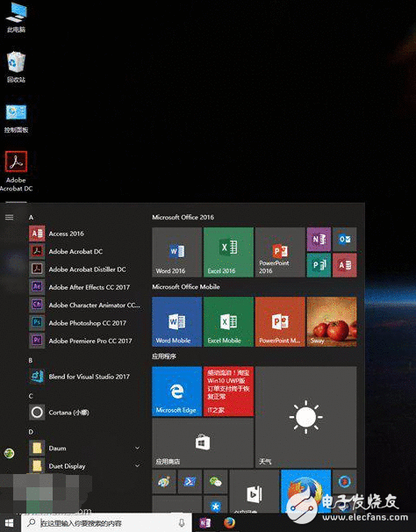
Task: Launch Blend for Visual Studio 2017
Action: (85, 377)
